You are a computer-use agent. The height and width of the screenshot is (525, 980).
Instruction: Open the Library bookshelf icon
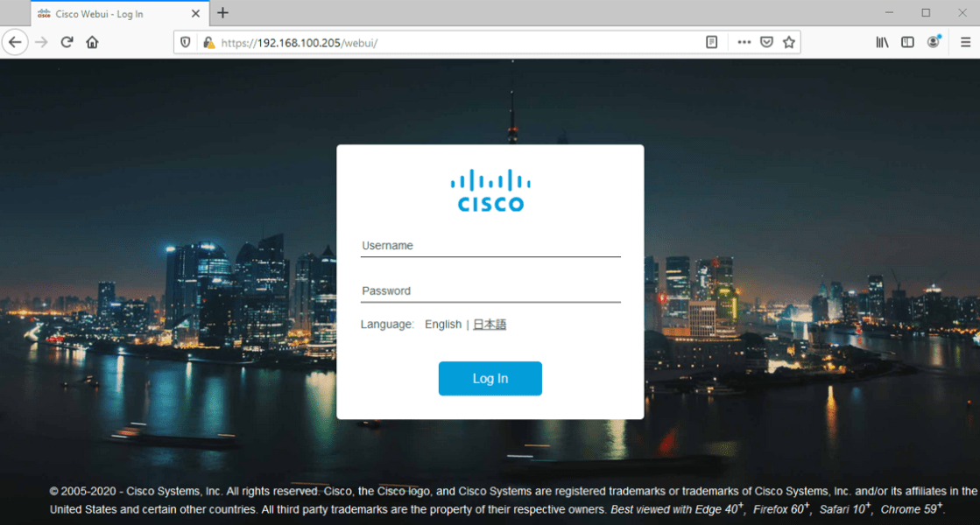pos(882,43)
